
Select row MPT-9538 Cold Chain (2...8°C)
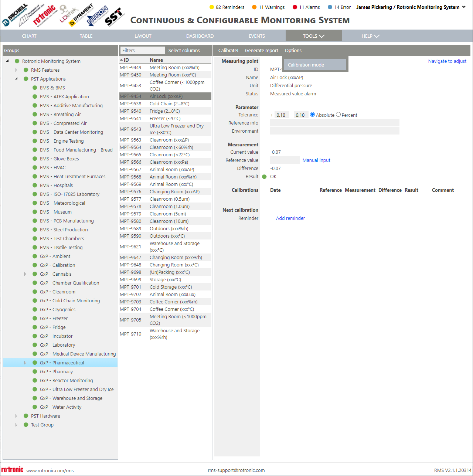165,103
